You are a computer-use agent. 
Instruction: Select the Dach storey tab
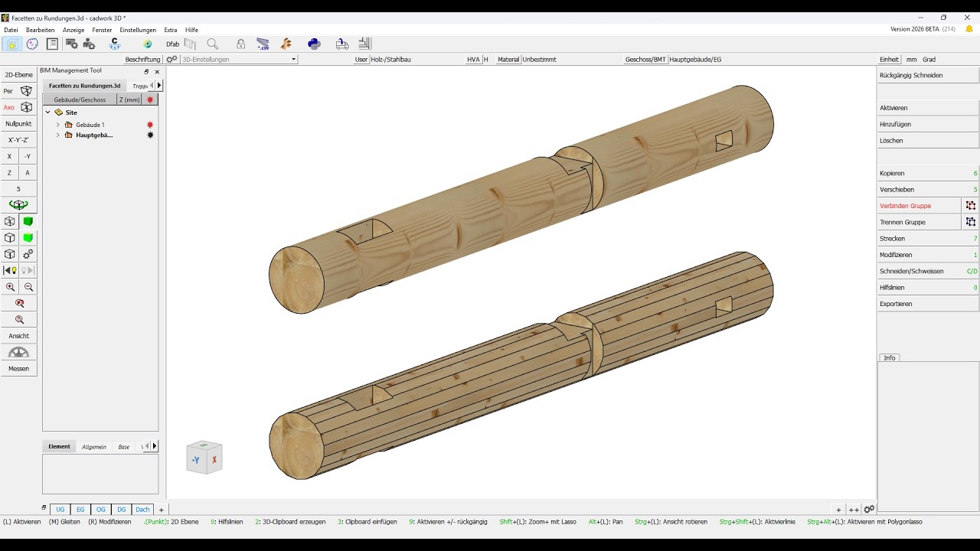point(142,510)
